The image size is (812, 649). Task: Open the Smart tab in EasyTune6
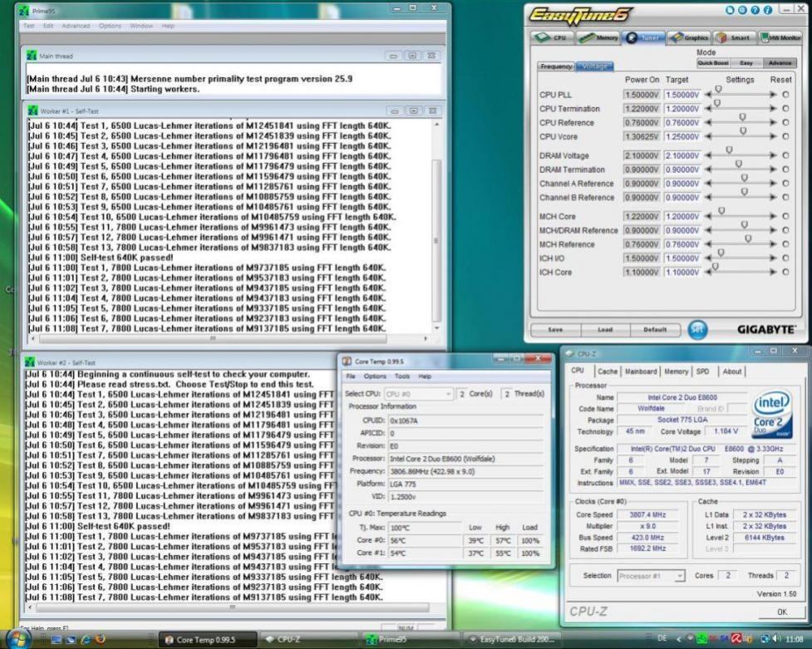733,37
